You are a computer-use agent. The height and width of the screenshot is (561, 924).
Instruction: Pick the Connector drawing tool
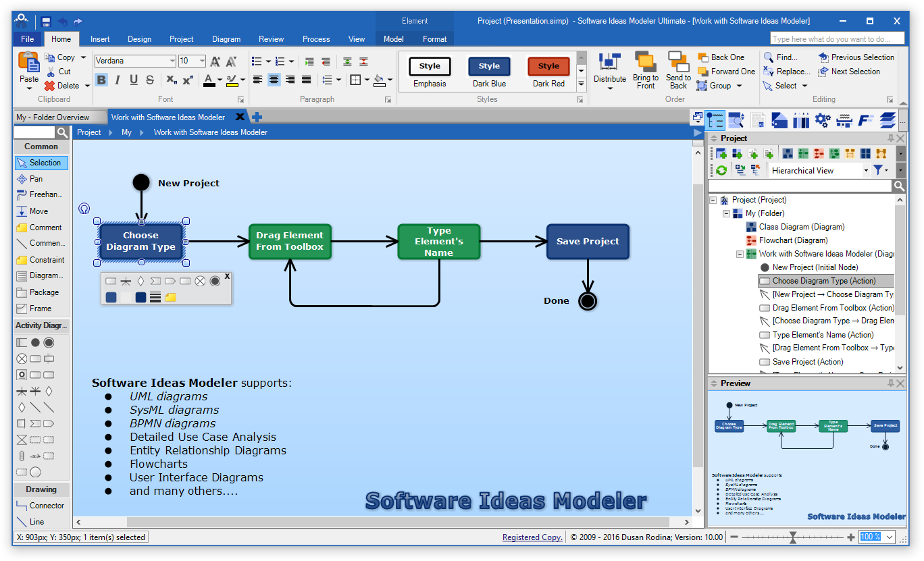pyautogui.click(x=41, y=506)
